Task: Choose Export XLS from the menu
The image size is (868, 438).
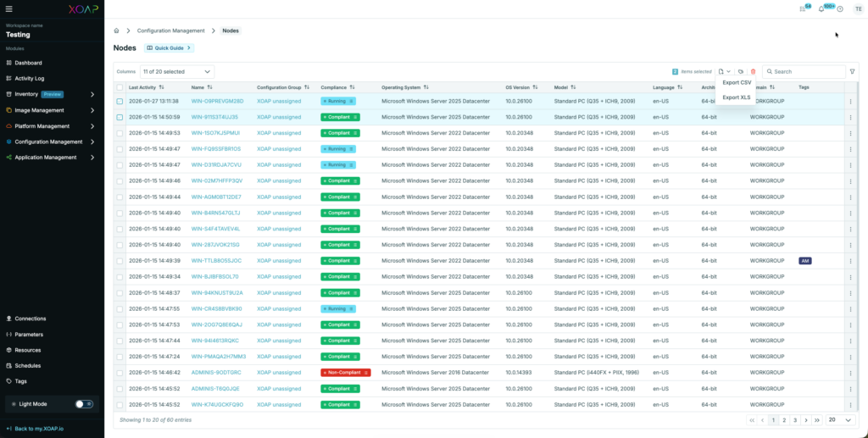Action: [x=736, y=97]
